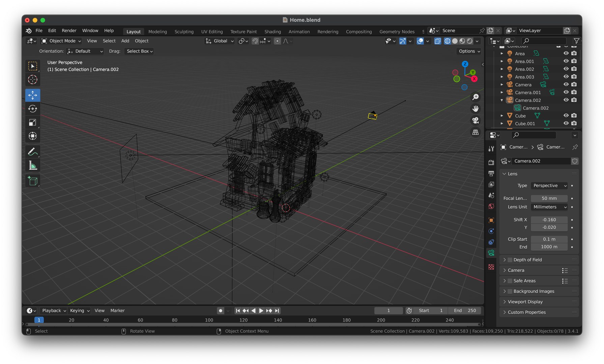Open the Keying popover in timeline
Viewport: 604px width, 364px height.
[80, 311]
